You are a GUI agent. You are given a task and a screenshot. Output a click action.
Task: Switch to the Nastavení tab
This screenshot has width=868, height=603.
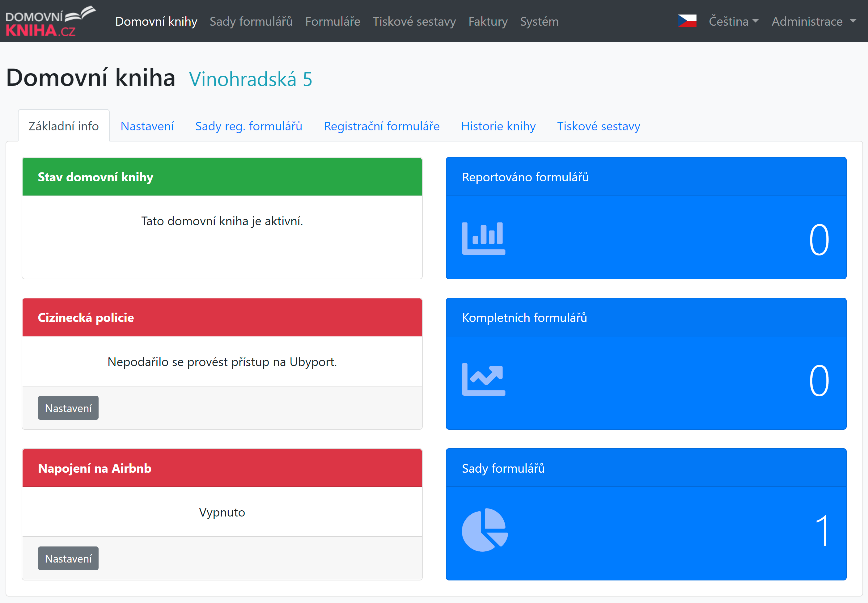point(147,126)
